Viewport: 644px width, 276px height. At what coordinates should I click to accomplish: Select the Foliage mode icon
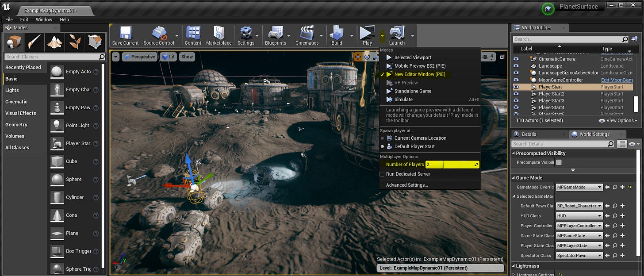pos(75,42)
